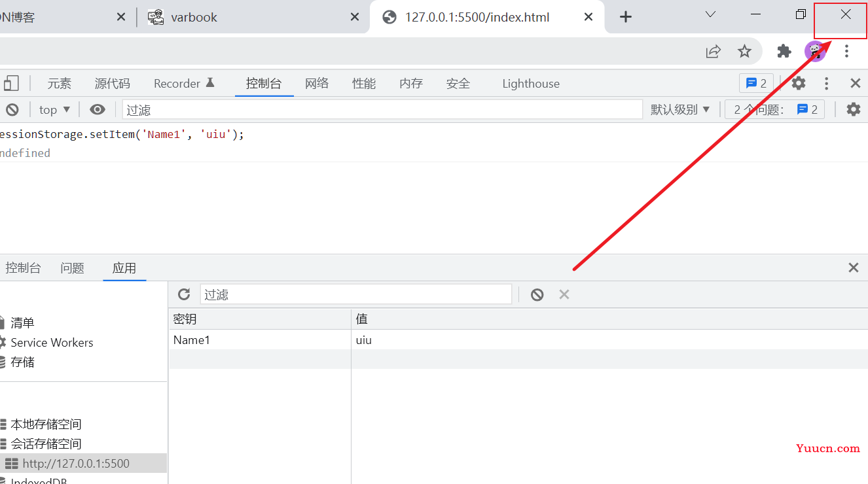Screen dimensions: 868x484
Task: Select http://127.0.0.1:5500 storage entry
Action: tap(76, 463)
